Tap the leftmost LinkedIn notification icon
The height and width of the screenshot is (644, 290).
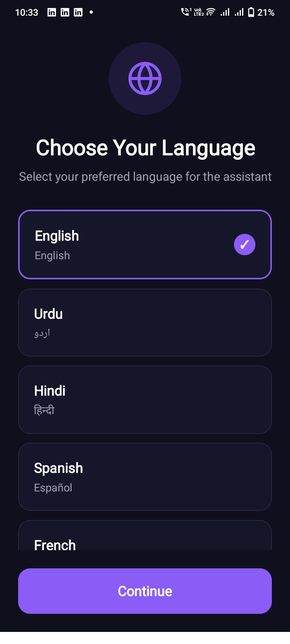[x=52, y=12]
